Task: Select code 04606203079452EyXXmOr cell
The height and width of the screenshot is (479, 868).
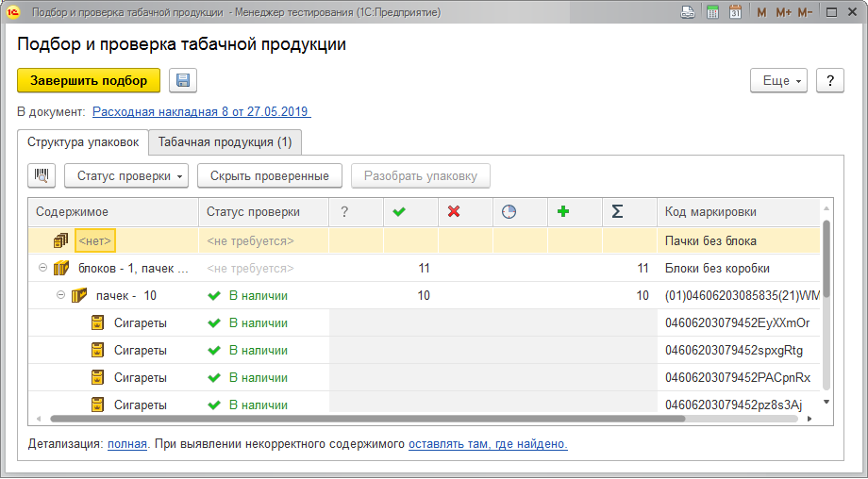Action: pos(738,323)
